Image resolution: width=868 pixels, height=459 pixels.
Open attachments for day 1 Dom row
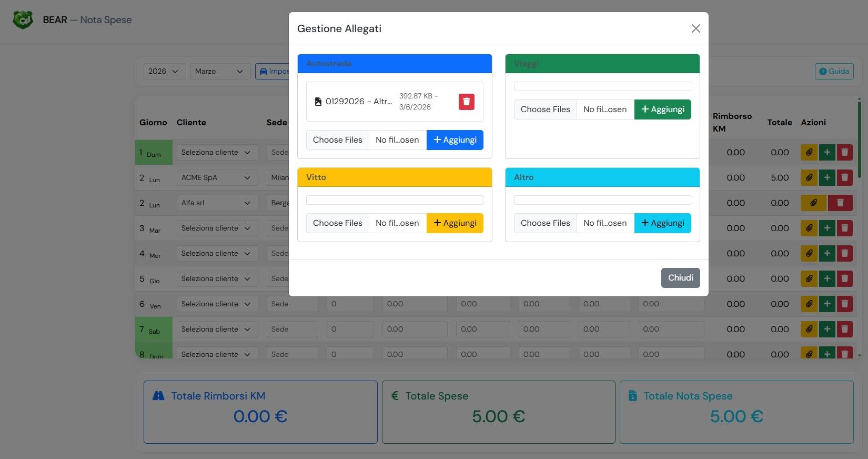tap(809, 153)
